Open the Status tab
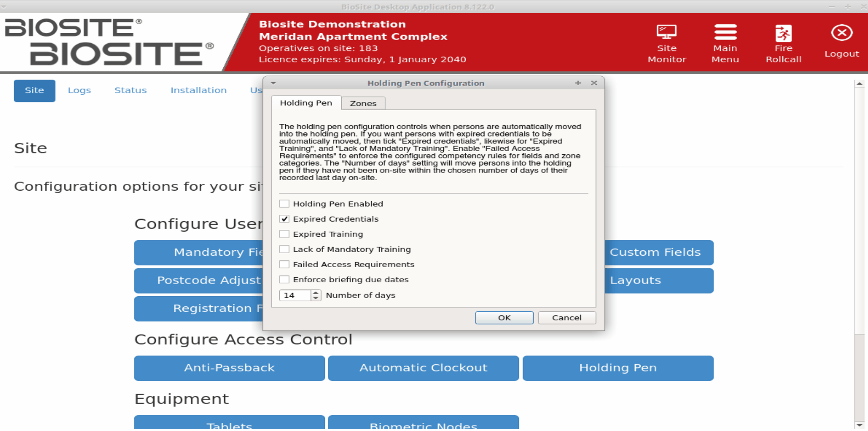The image size is (868, 431). 130,91
